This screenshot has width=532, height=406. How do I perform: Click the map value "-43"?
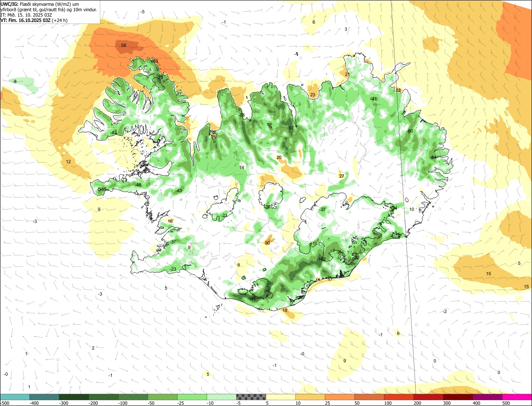(x=179, y=191)
